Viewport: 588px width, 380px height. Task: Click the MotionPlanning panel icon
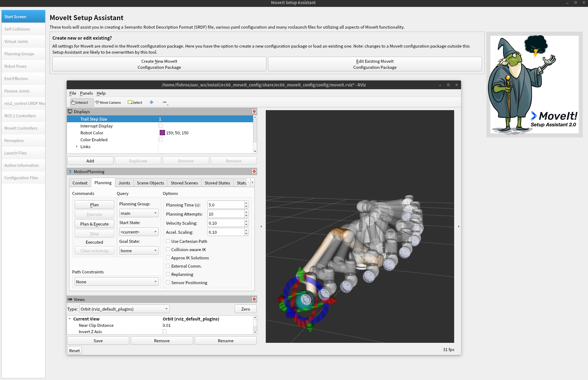pos(70,171)
